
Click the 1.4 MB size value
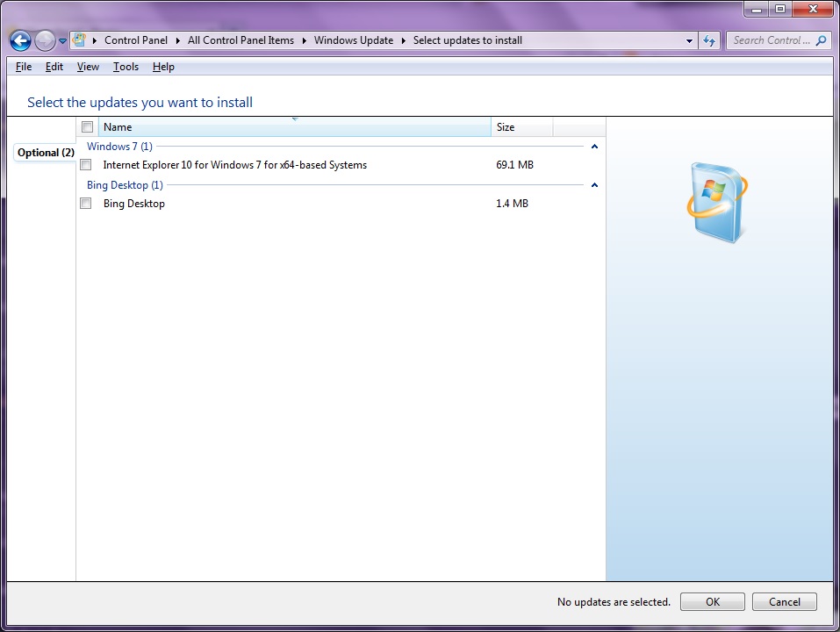pos(512,204)
